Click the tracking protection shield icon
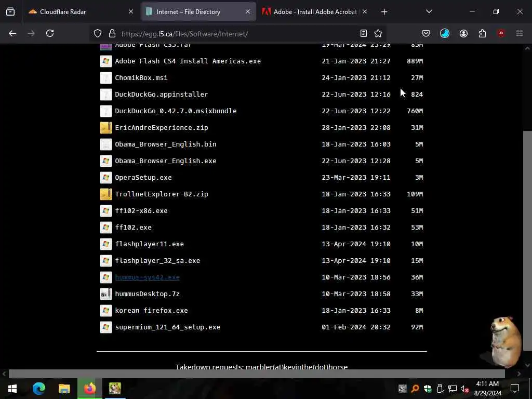Screen dimensions: 532x399 (98, 33)
